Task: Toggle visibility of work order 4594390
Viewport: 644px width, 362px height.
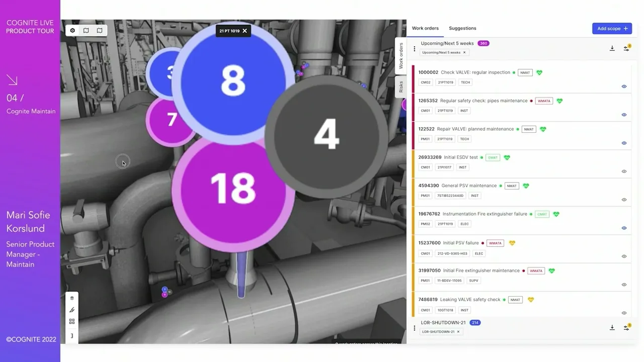Action: (624, 200)
